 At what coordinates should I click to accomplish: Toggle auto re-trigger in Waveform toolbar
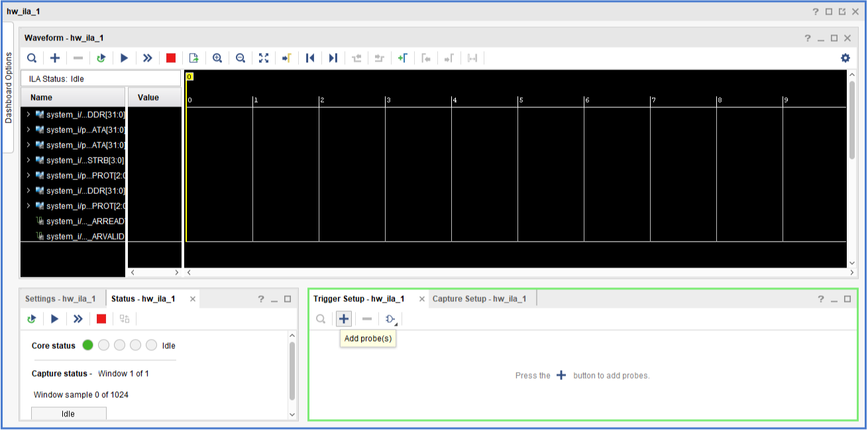(x=101, y=58)
